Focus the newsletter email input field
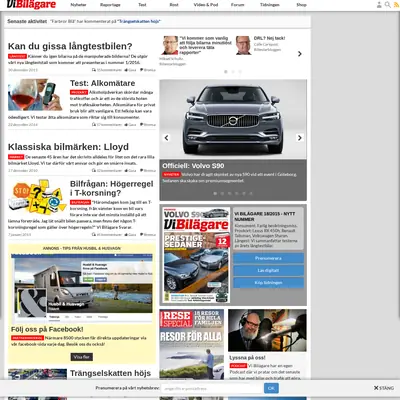The height and width of the screenshot is (400, 400). (x=212, y=388)
